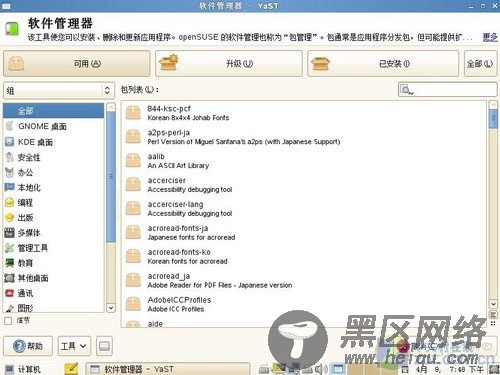Click 'An ASCII Art Library' description
500x375 pixels.
178,166
